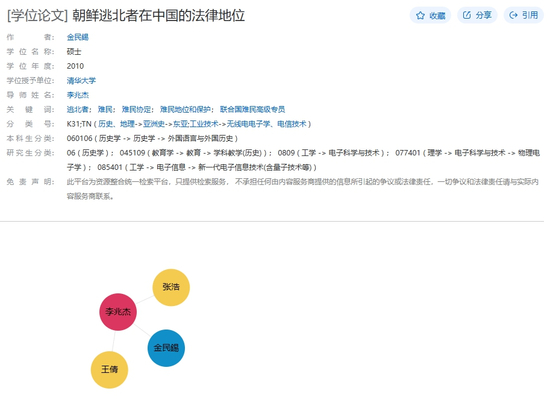Open author link 金民錫
Image resolution: width=559 pixels, height=403 pixels.
[78, 37]
